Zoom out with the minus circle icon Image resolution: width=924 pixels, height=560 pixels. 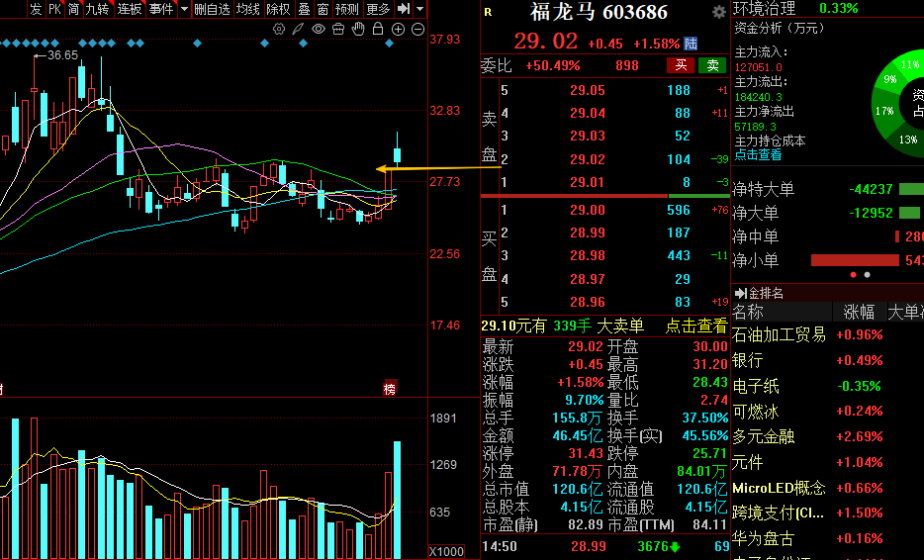(417, 29)
